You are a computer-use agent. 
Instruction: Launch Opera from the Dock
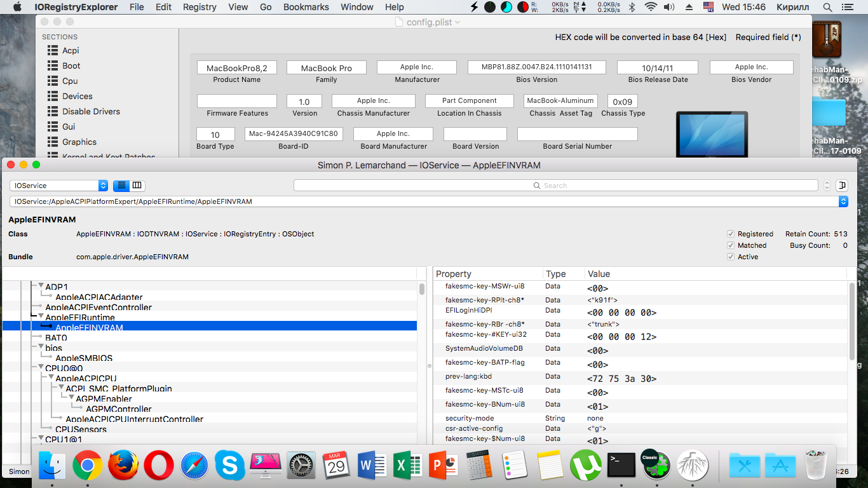click(159, 466)
